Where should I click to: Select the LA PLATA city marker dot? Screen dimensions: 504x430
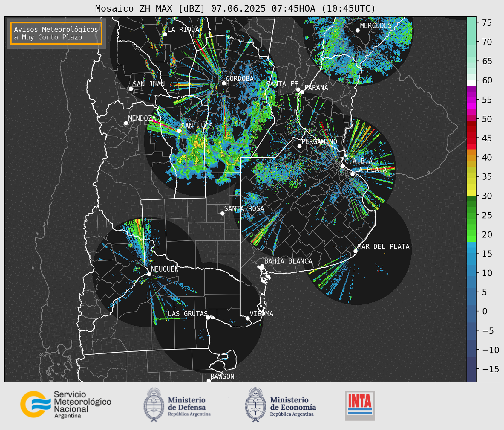[353, 174]
